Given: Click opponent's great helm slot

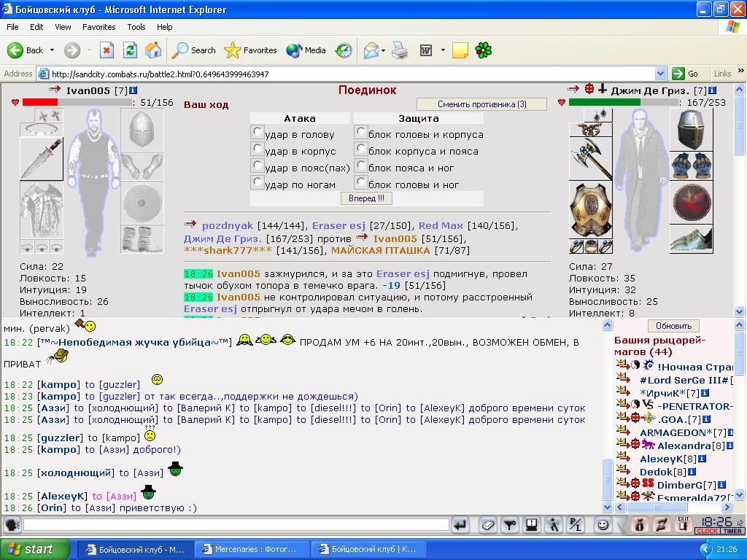Looking at the screenshot, I should pos(692,130).
